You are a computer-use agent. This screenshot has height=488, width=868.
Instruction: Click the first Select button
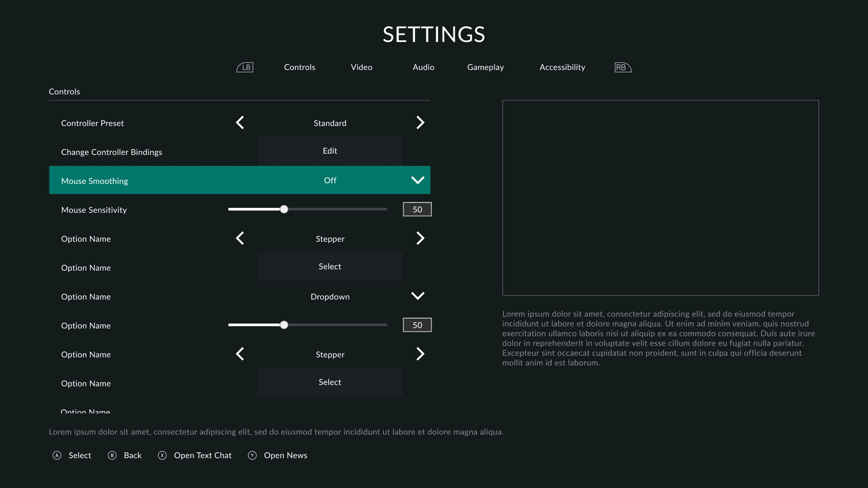tap(330, 267)
